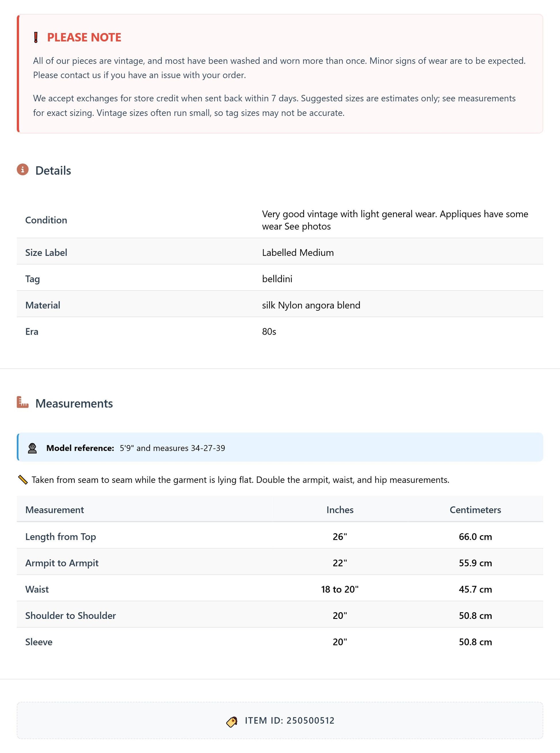The height and width of the screenshot is (753, 560).
Task: Select the 18 to 20" waist value
Action: 340,589
